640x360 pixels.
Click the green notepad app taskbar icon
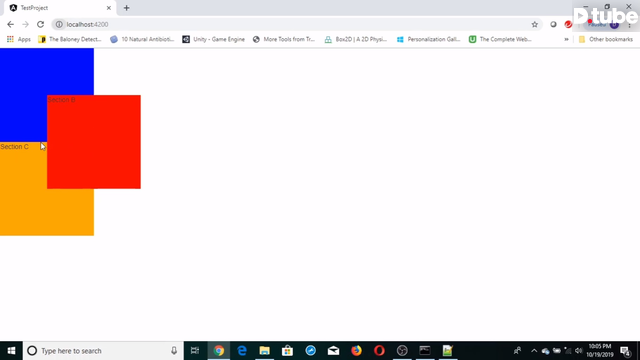448,351
